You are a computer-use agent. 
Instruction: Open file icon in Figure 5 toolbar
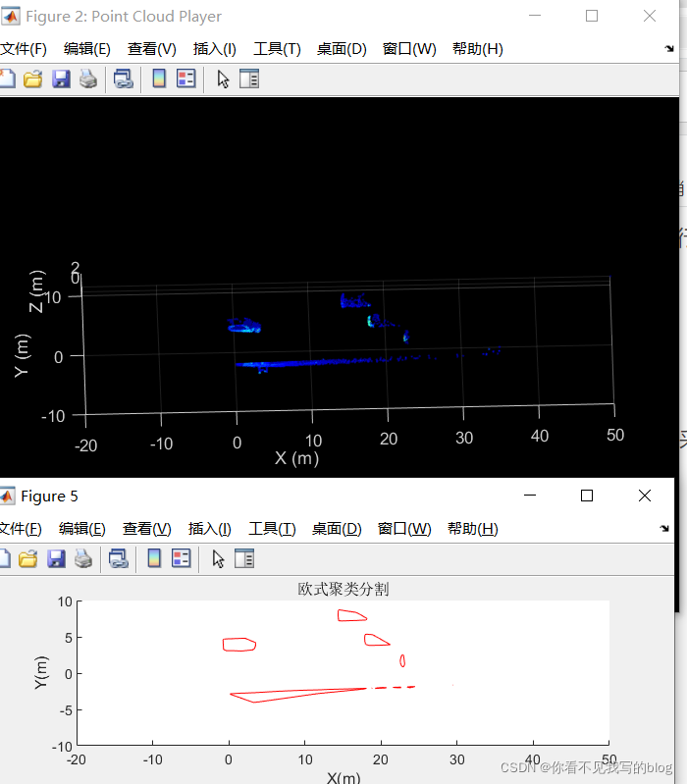coord(28,558)
